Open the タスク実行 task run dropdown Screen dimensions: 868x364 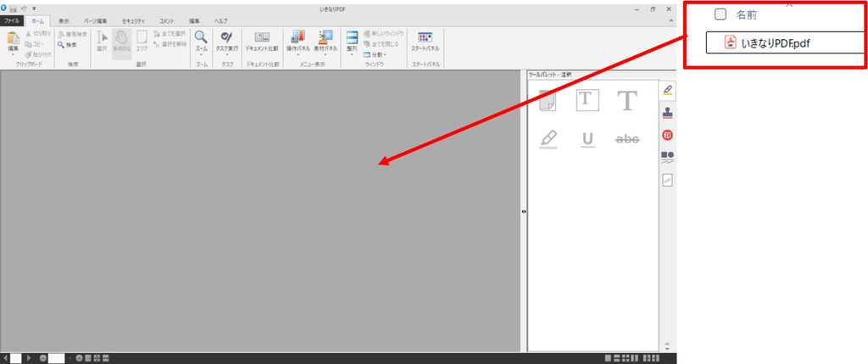226,43
